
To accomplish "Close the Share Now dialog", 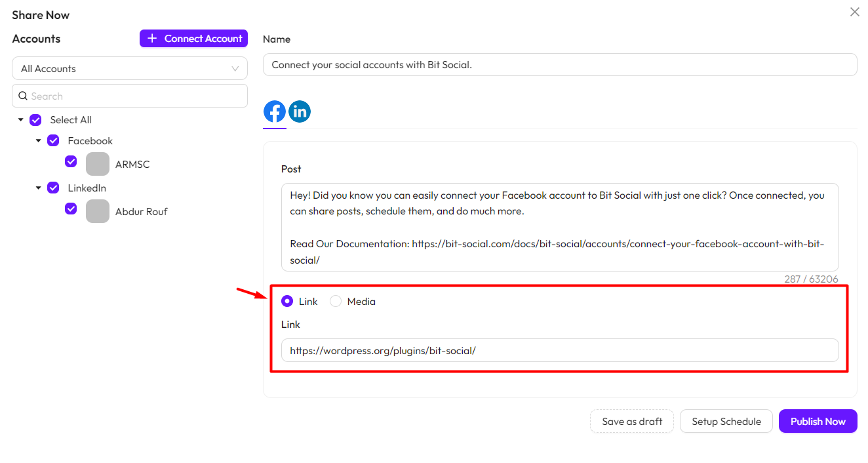I will click(854, 12).
